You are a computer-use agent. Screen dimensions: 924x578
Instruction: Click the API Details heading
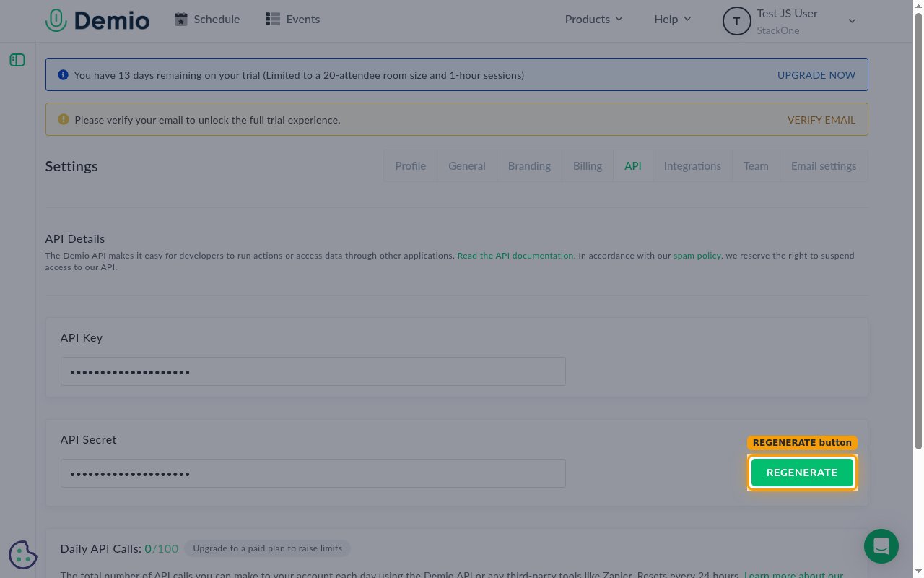tap(75, 238)
